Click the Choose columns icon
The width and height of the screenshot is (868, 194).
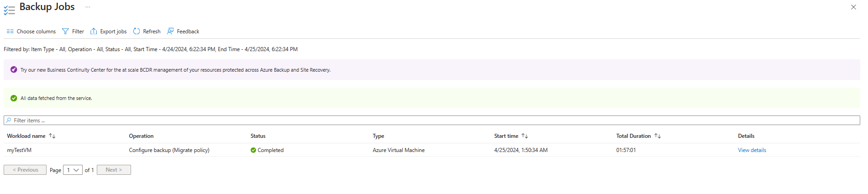pyautogui.click(x=10, y=31)
